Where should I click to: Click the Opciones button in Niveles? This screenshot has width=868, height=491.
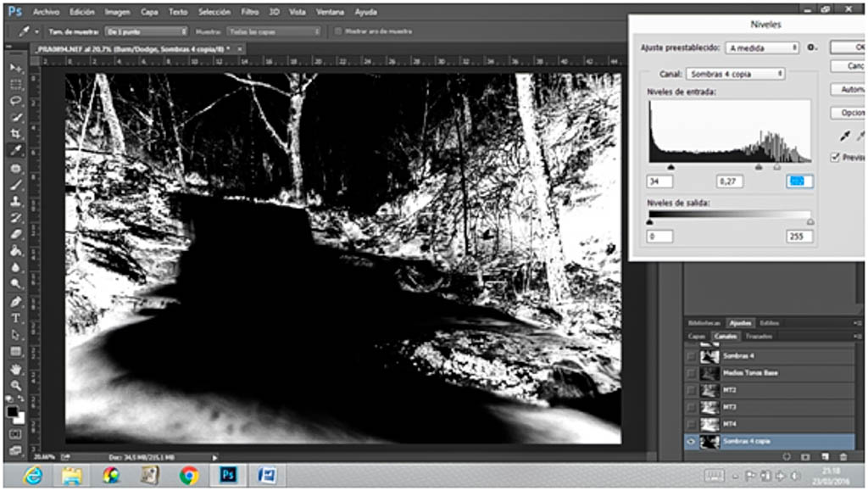pos(848,113)
